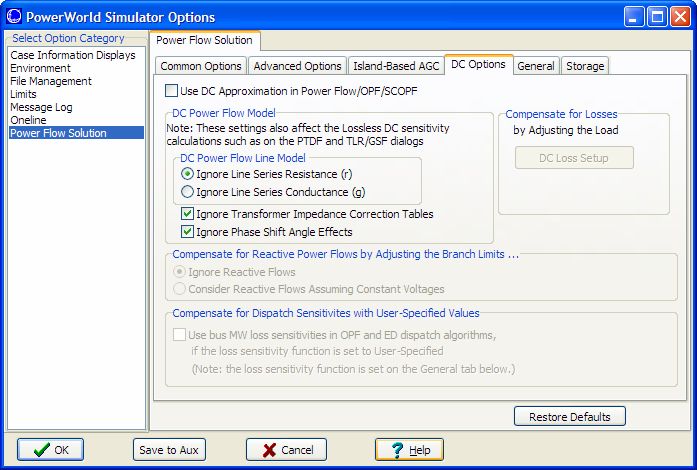Click the Power Flow Solution page tab
697x470 pixels.
pos(204,40)
